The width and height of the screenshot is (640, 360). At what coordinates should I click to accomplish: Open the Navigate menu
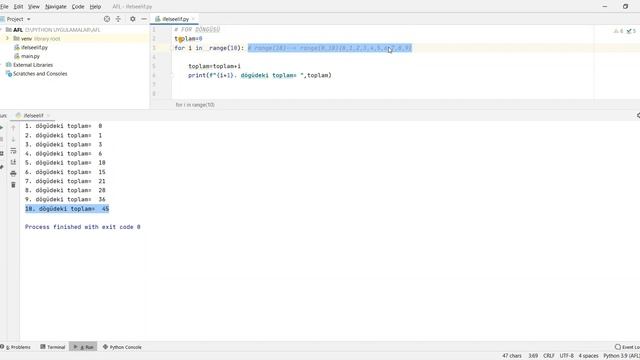[x=56, y=7]
